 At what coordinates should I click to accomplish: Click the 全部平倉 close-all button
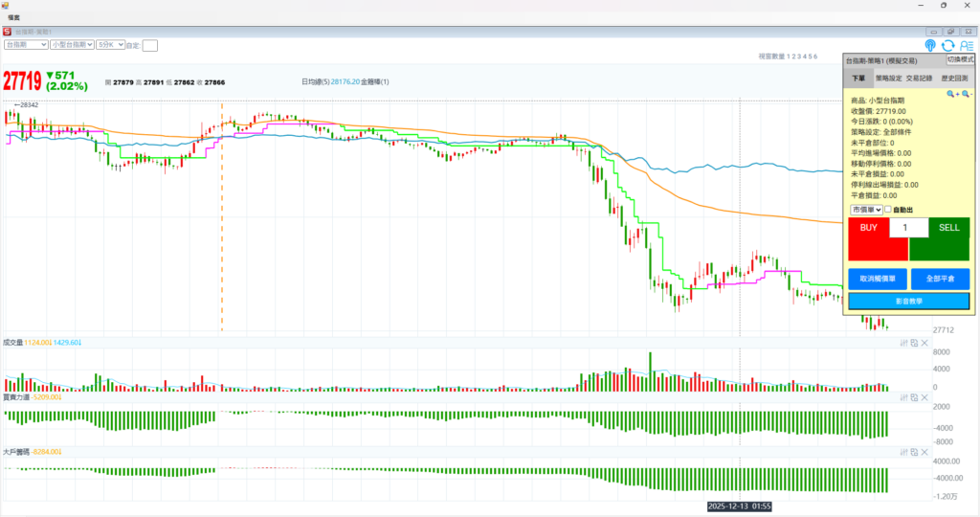940,279
